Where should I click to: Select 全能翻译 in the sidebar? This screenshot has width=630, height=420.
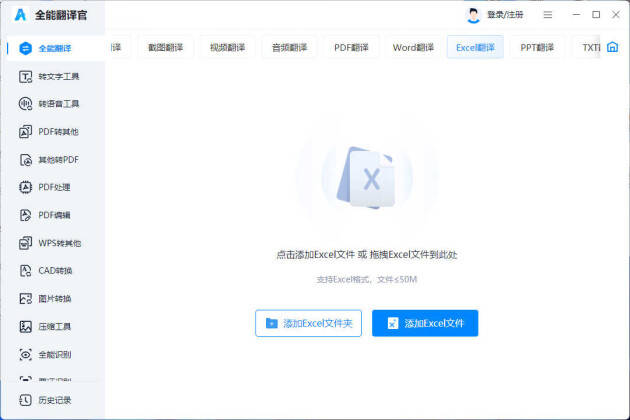52,48
